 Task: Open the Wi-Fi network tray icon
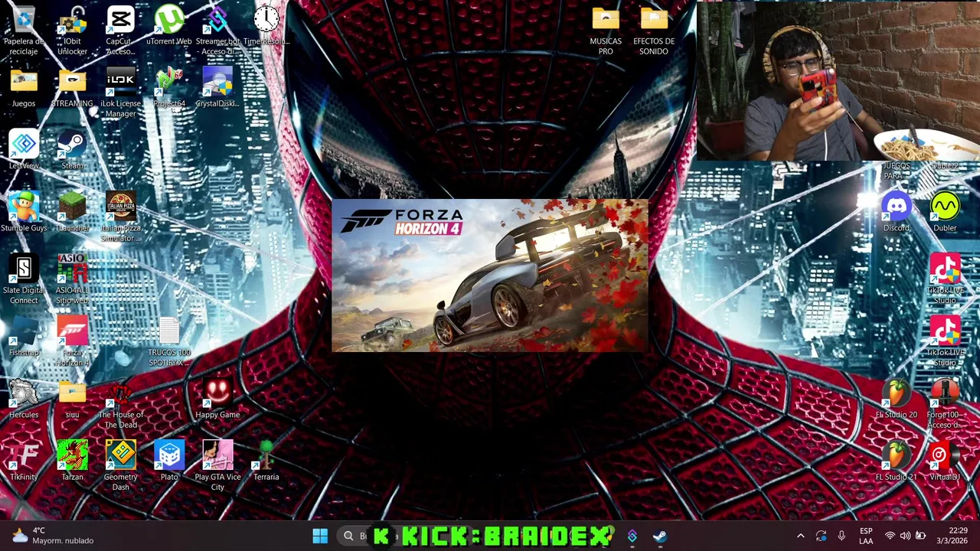tap(890, 536)
